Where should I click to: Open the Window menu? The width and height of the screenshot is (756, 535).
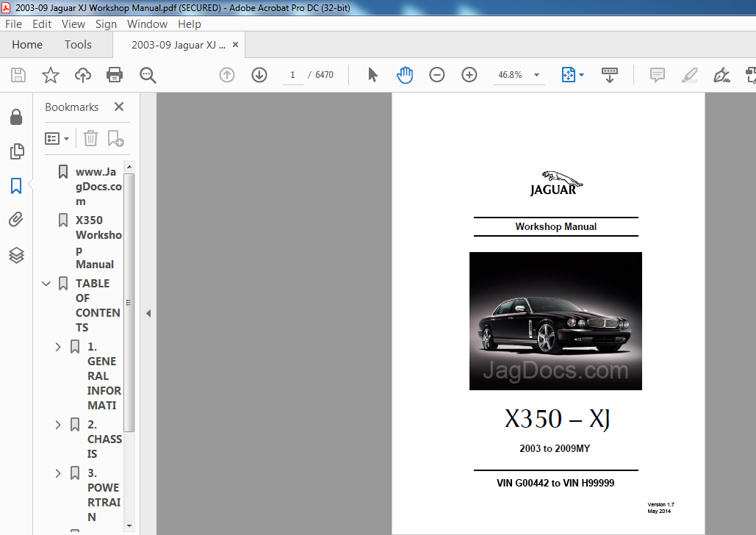point(147,24)
